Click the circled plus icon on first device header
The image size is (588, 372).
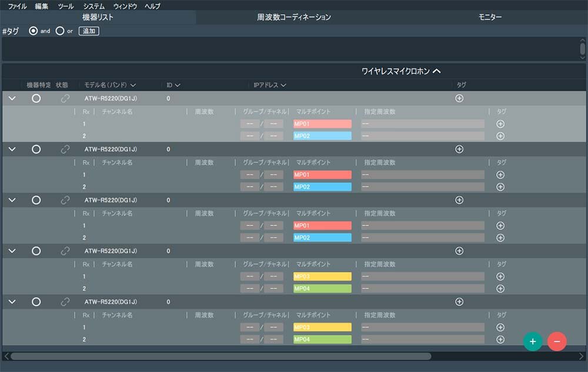pos(459,98)
